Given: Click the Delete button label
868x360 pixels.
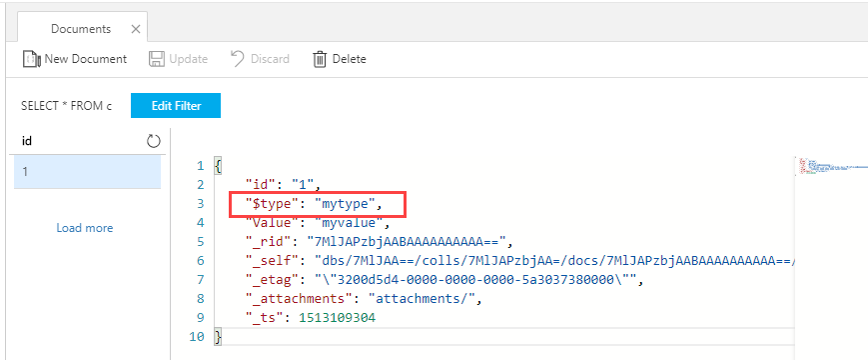Looking at the screenshot, I should coord(350,59).
